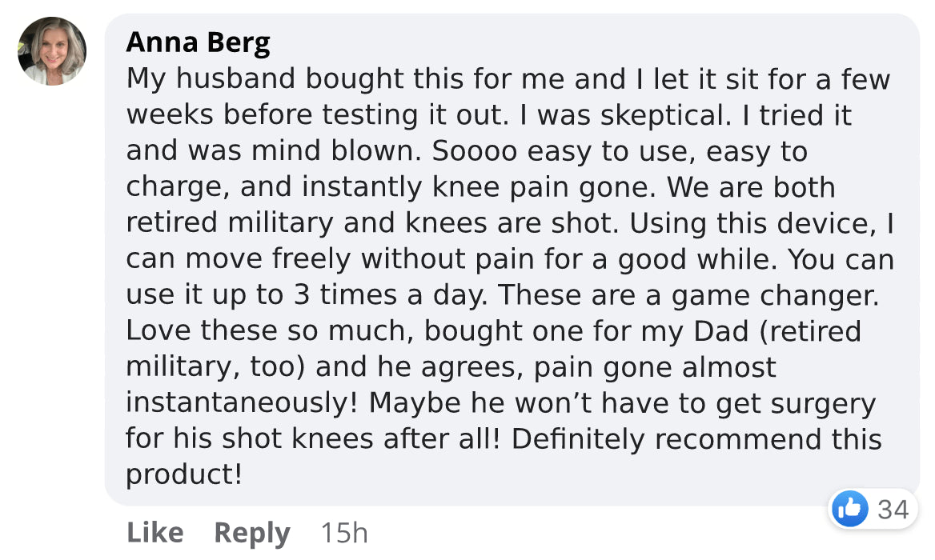The height and width of the screenshot is (560, 935).
Task: Open the 15h comment timestamp
Action: point(343,533)
